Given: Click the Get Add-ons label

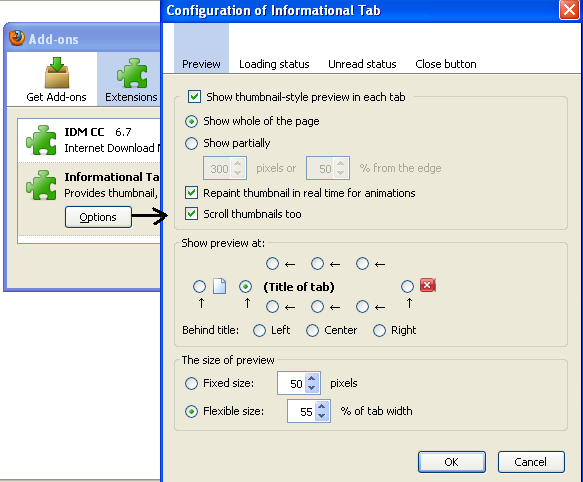Looking at the screenshot, I should tap(56, 97).
